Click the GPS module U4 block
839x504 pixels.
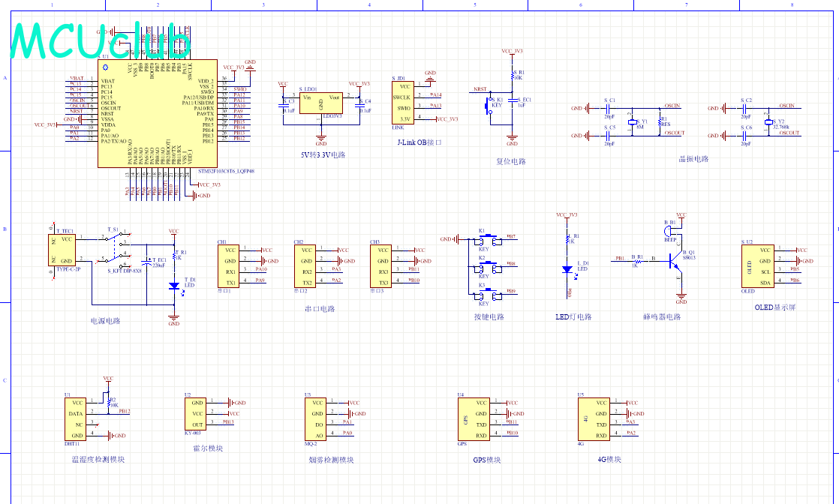click(x=474, y=419)
